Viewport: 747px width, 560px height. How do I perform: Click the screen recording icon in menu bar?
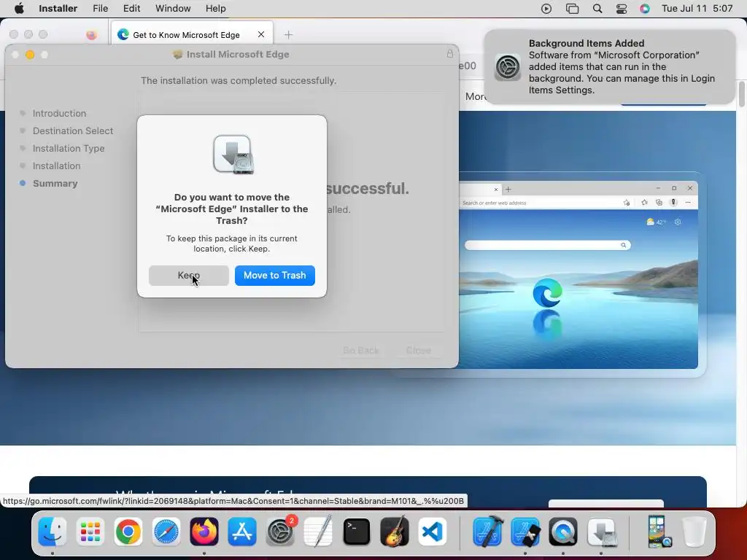pyautogui.click(x=546, y=9)
